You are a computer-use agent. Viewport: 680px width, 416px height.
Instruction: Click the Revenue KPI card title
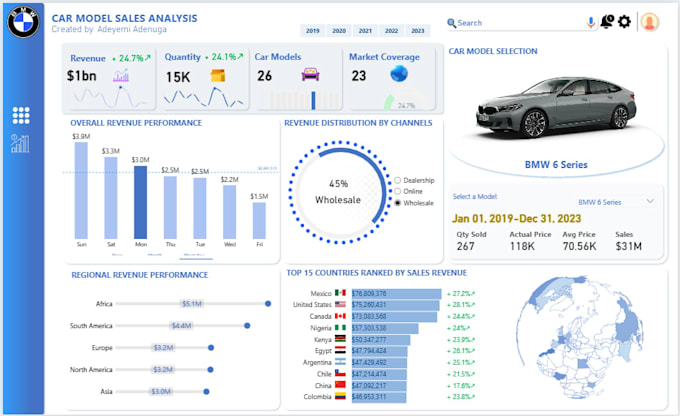[x=88, y=58]
